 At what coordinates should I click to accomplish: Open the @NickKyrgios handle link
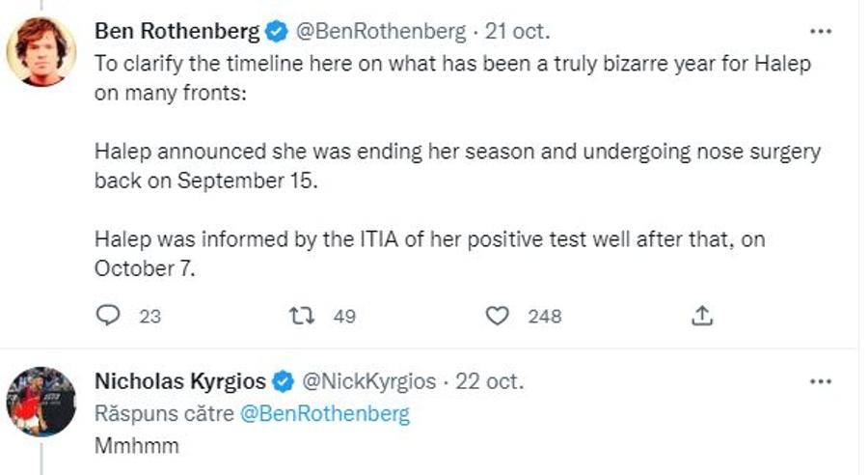point(369,381)
